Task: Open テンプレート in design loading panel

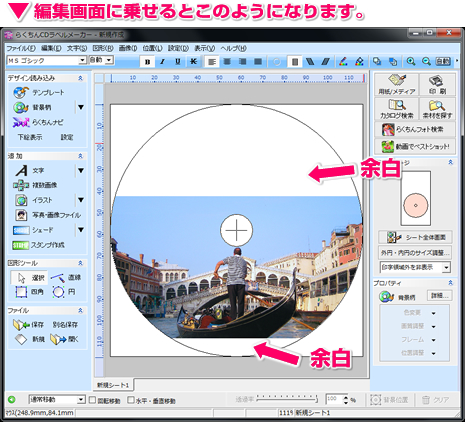Action: click(39, 92)
